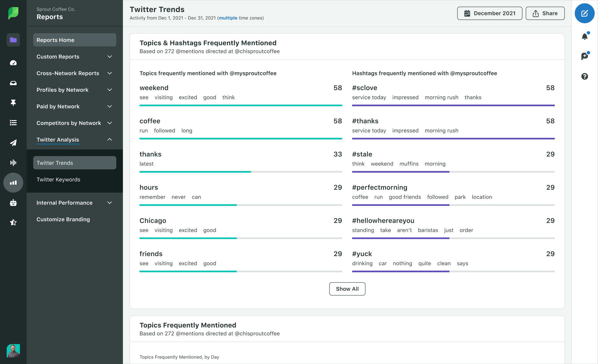598x364 pixels.
Task: Select the bar chart analytics icon
Action: point(13,182)
